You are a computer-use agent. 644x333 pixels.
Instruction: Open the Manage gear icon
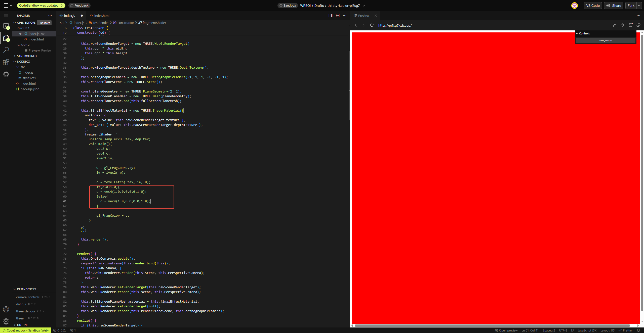[6, 321]
